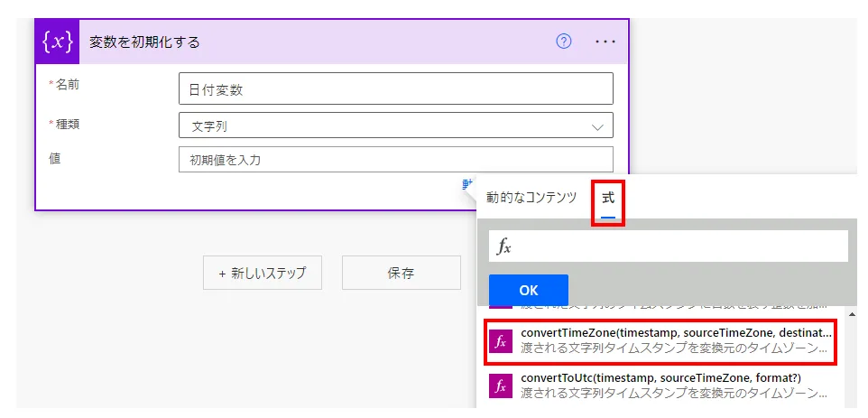Switch to the 動的なコンテンツ tab
The height and width of the screenshot is (418, 868).
coord(531,197)
